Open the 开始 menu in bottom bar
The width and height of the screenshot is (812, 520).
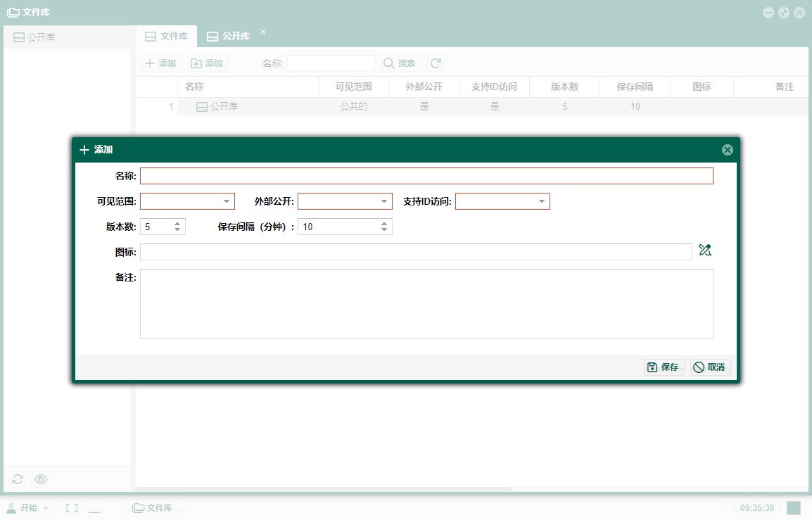point(28,508)
